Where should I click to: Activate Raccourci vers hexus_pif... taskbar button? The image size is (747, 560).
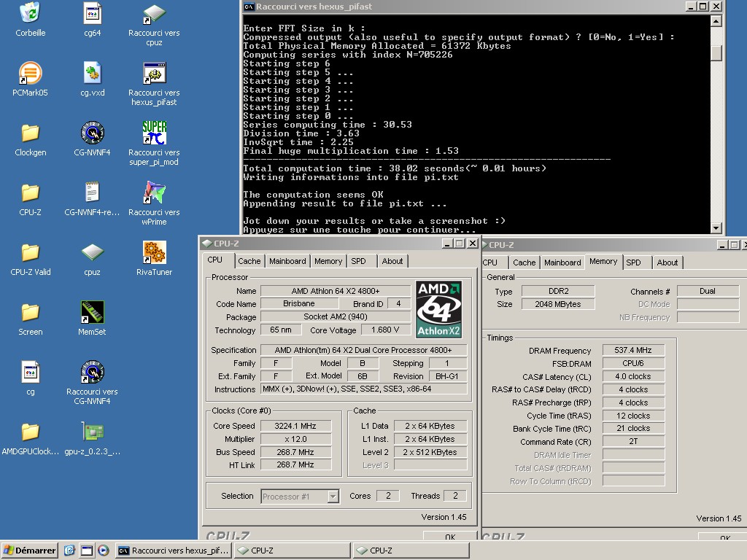(x=174, y=551)
